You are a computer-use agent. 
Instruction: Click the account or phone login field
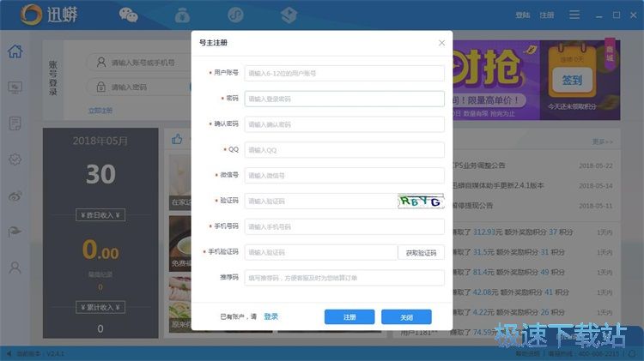[x=140, y=63]
